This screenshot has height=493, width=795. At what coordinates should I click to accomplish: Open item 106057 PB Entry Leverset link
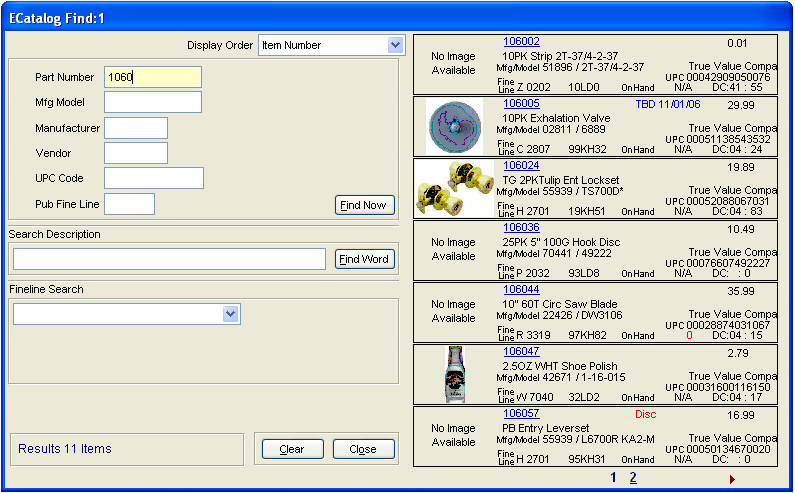click(521, 414)
